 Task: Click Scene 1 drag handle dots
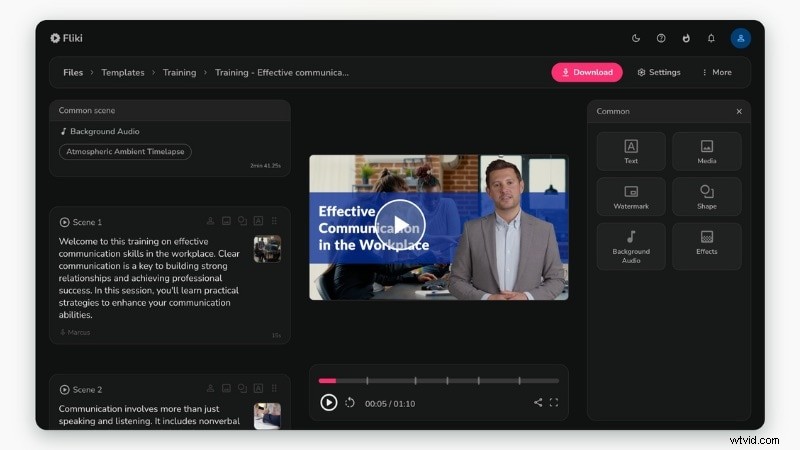(x=274, y=221)
